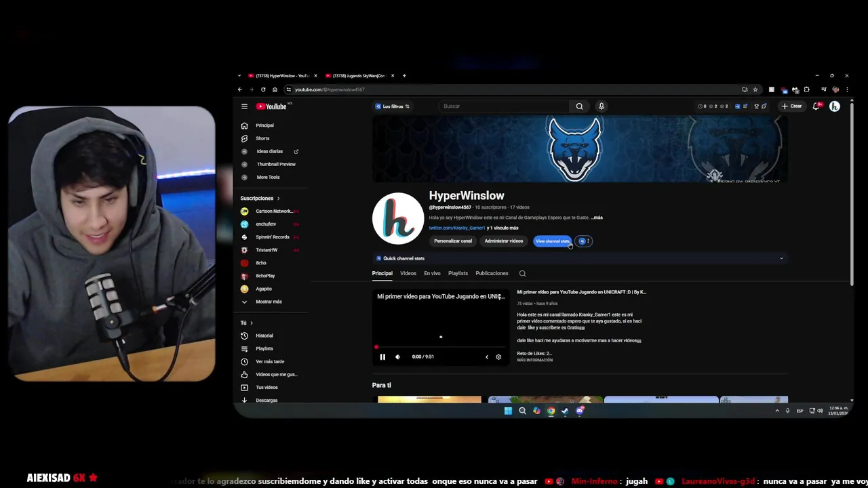Image resolution: width=868 pixels, height=488 pixels.
Task: Show hidden system tray icons
Action: pos(777,411)
